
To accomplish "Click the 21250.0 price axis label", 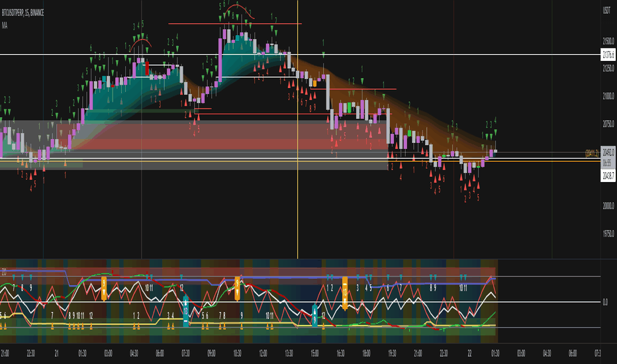I will pyautogui.click(x=608, y=68).
